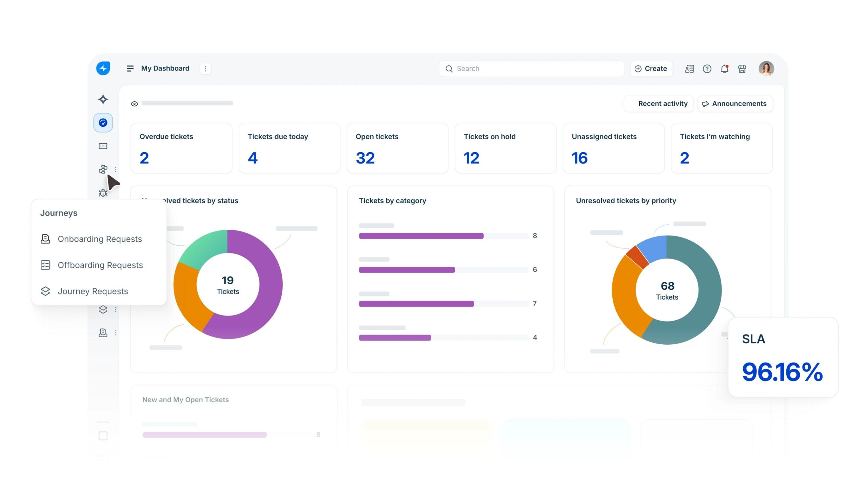Open the bug icon in sidebar

click(x=103, y=193)
